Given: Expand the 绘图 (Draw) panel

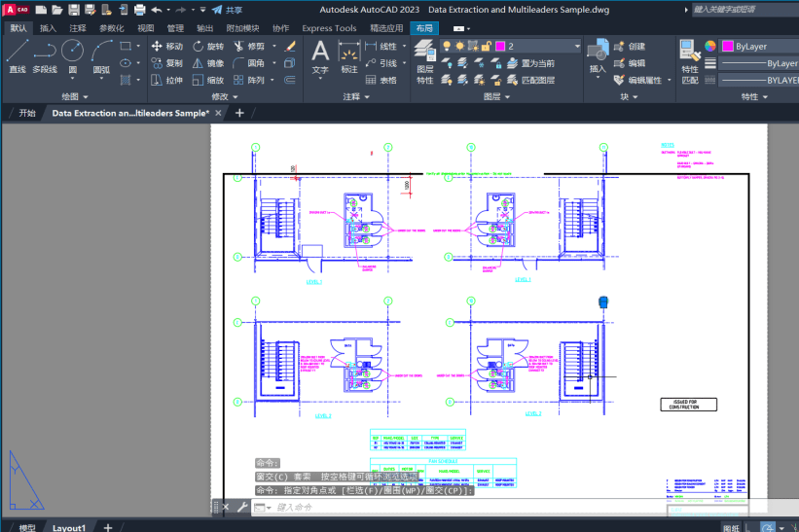Looking at the screenshot, I should coord(74,96).
